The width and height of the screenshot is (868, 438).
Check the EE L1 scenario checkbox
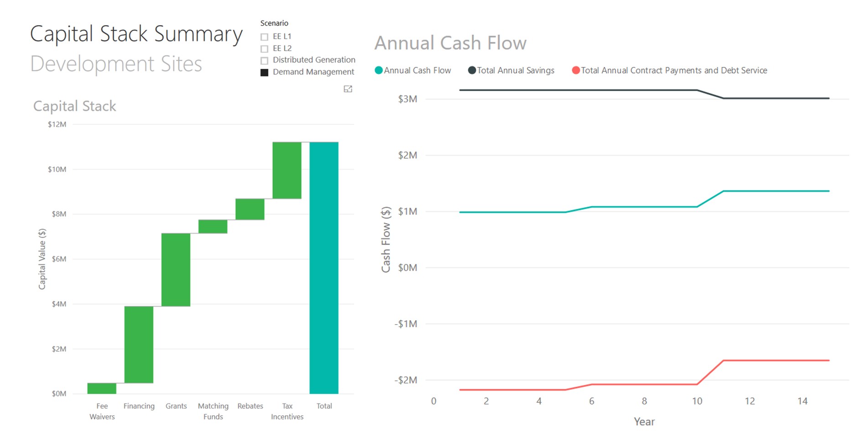(x=264, y=36)
